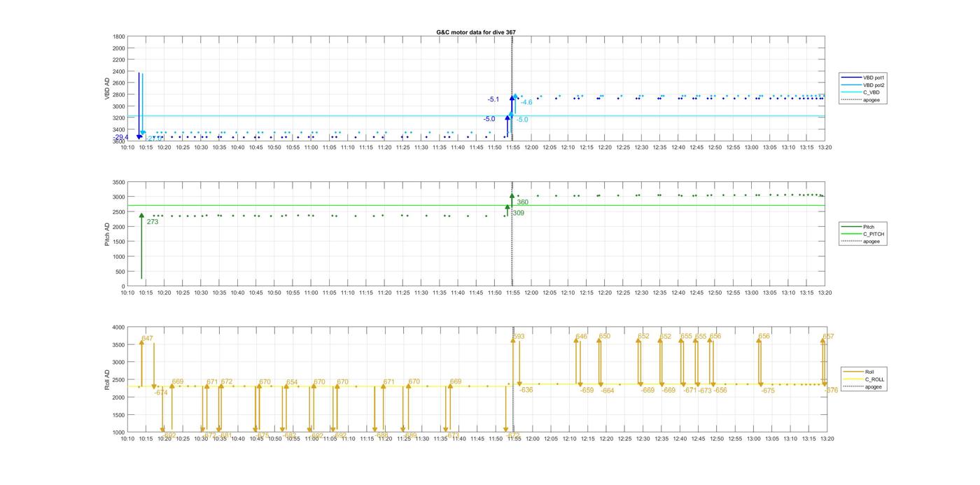The height and width of the screenshot is (485, 980).
Task: Click the 'Roll AD' y-axis label
Action: tap(108, 379)
